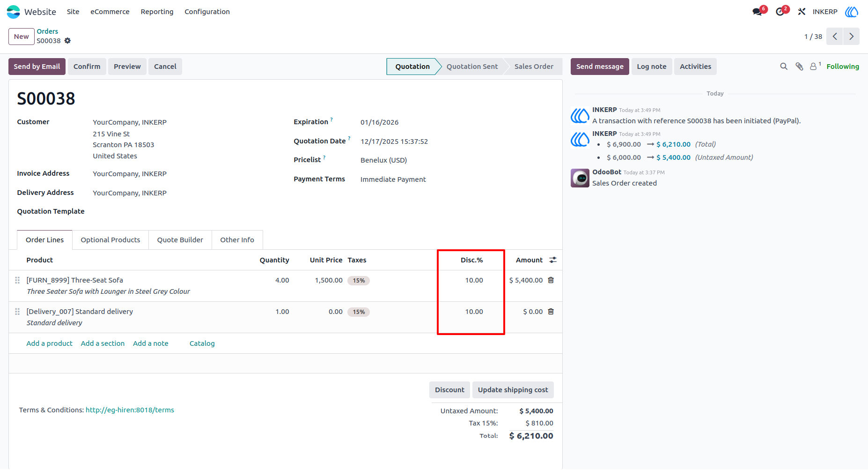Click Send by Email button

(37, 67)
